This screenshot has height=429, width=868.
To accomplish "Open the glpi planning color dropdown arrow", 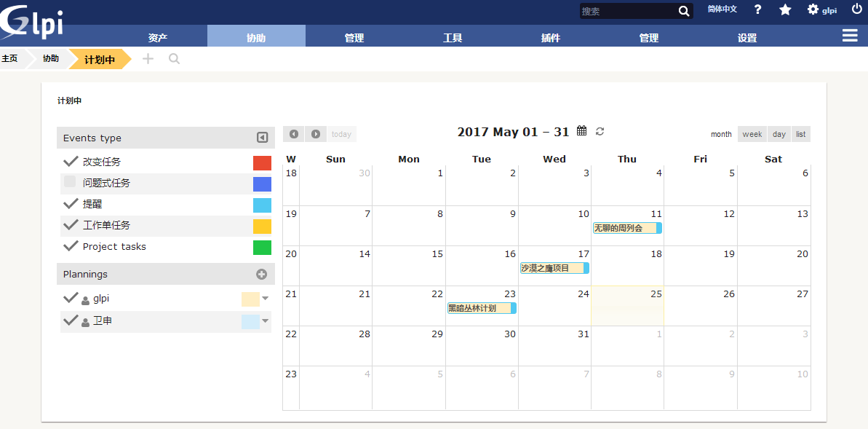I will 266,299.
